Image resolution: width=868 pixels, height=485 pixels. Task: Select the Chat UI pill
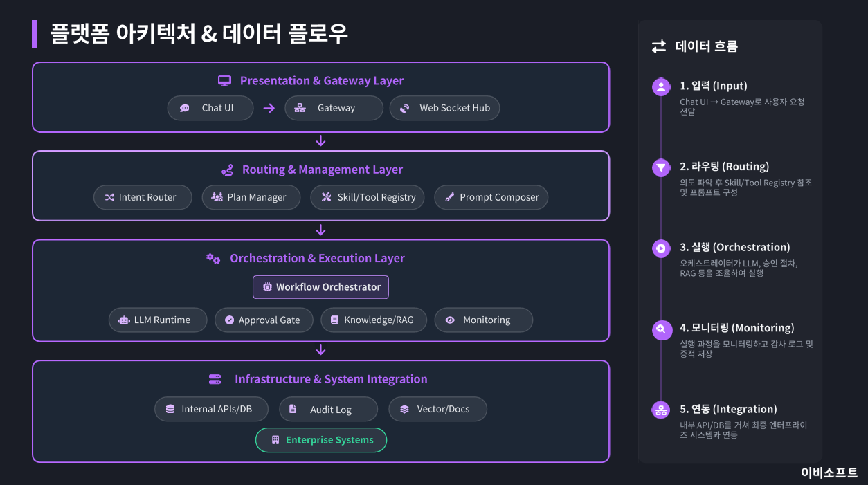coord(210,108)
